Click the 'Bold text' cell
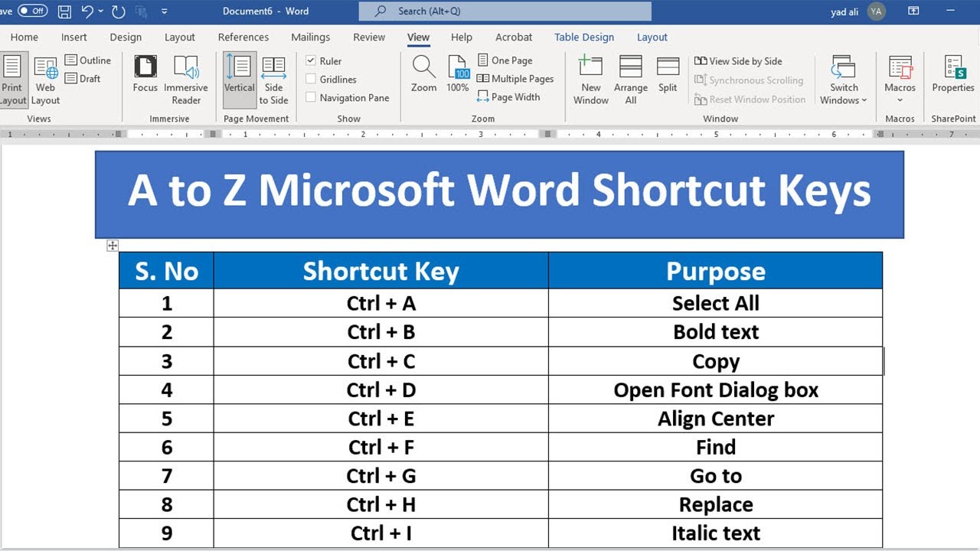 click(716, 332)
